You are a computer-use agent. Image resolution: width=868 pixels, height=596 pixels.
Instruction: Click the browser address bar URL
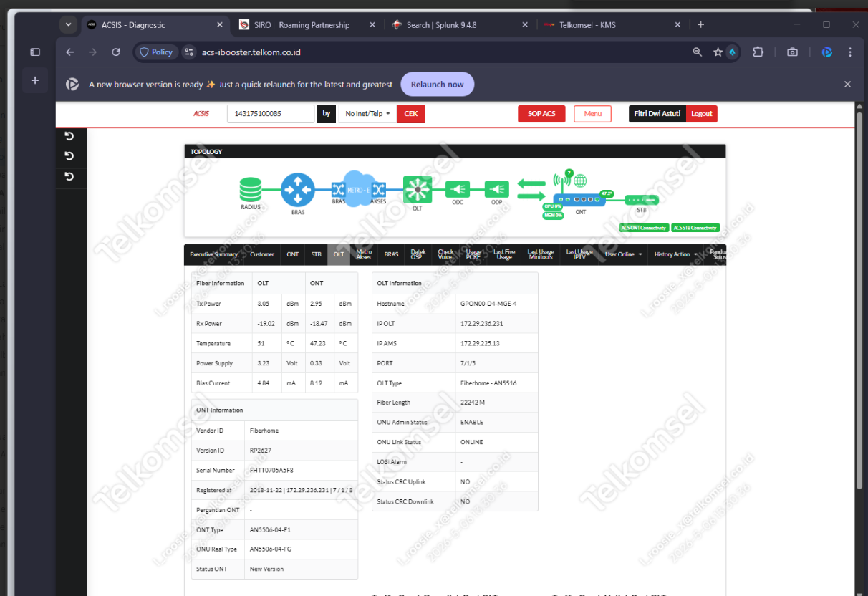[x=251, y=52]
